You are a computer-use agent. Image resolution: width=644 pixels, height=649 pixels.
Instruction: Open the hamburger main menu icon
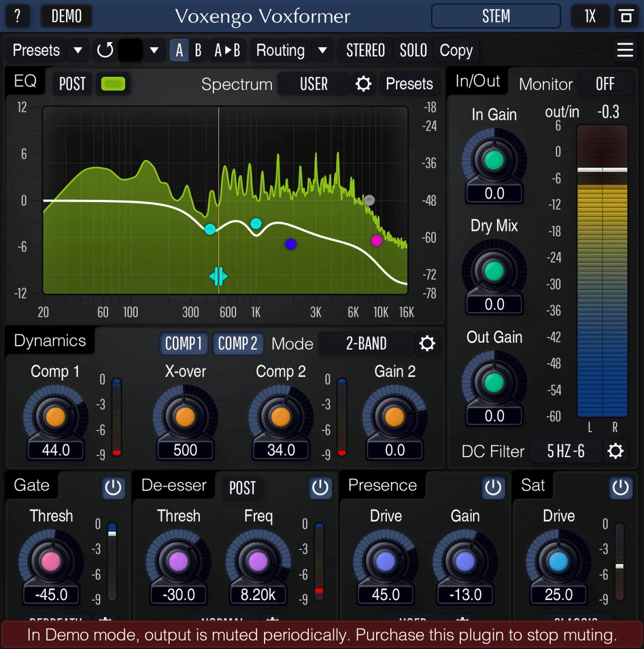pos(625,50)
